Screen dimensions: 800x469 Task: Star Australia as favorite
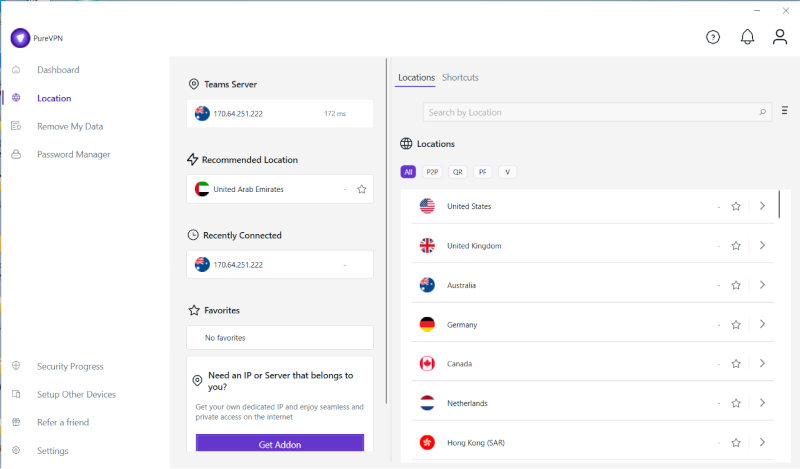click(x=736, y=285)
